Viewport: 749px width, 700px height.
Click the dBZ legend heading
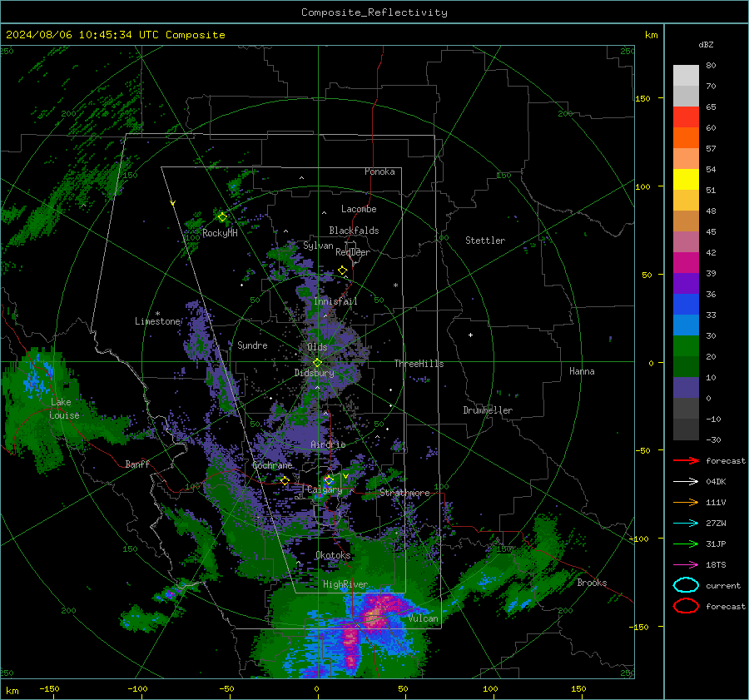(x=706, y=44)
